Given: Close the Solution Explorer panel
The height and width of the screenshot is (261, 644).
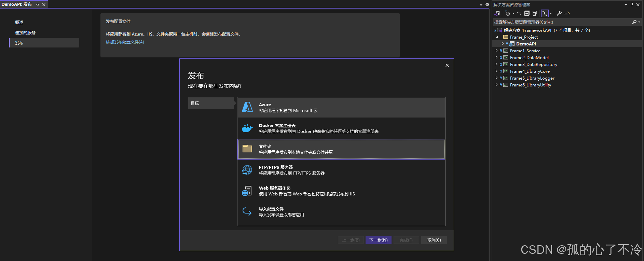Looking at the screenshot, I should (638, 4).
